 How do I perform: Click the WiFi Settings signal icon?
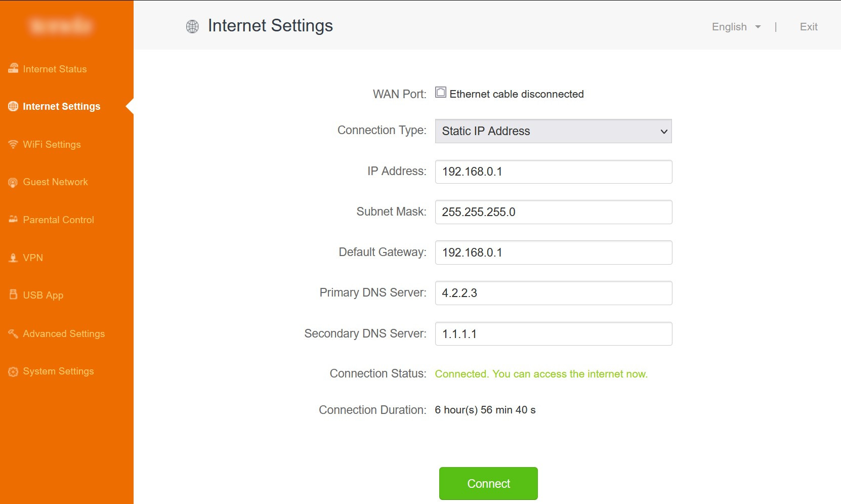[13, 144]
